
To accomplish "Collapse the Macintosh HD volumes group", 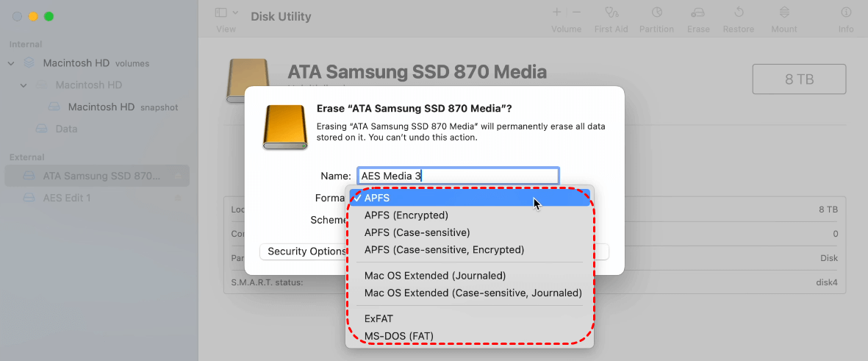I will (x=11, y=63).
